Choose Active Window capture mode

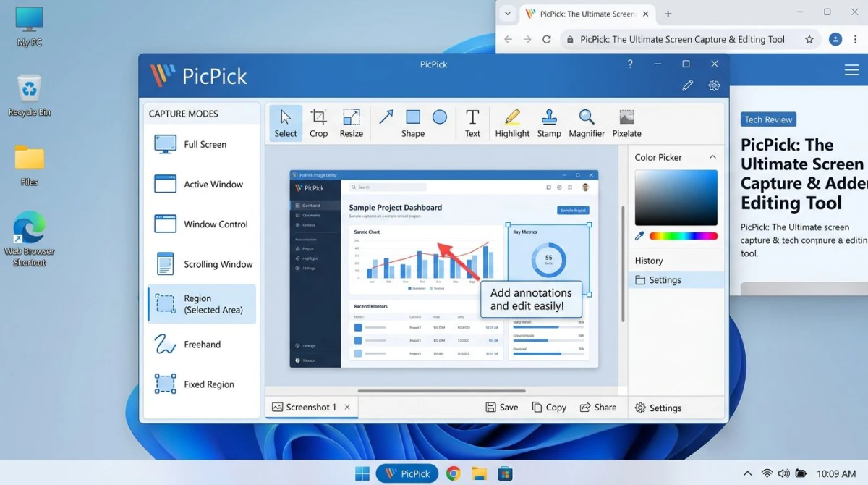tap(203, 184)
